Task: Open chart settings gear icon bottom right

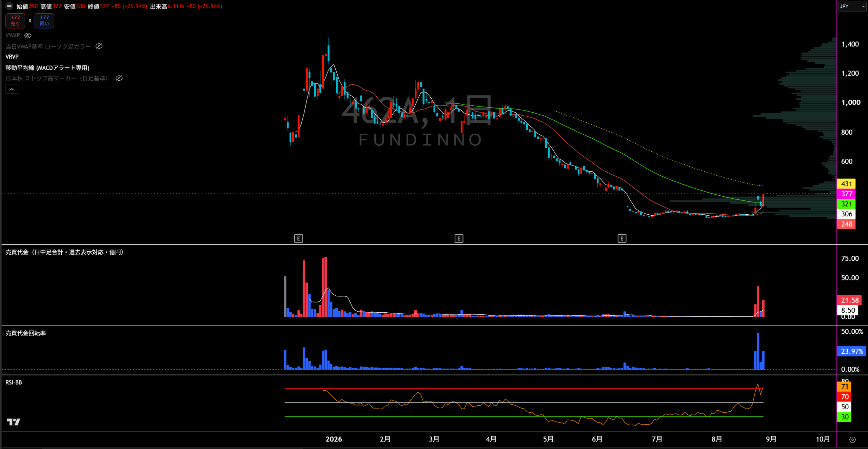Action: coord(852,440)
